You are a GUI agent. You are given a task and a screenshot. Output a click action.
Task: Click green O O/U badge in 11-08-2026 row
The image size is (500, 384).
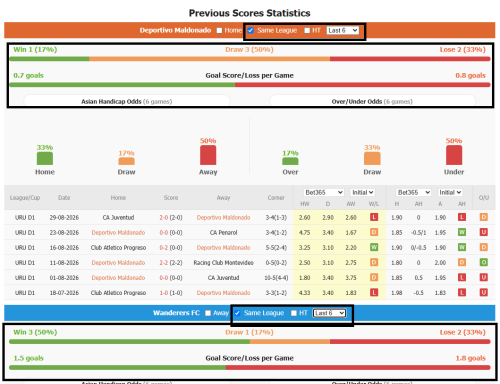tap(484, 262)
